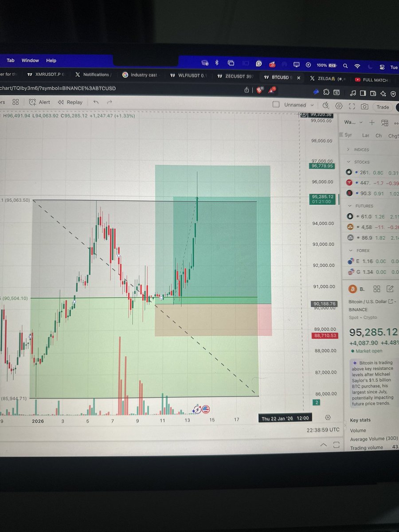This screenshot has height=532, width=399.
Task: Click the 22:38:59 UTC timezone button
Action: coord(323,430)
